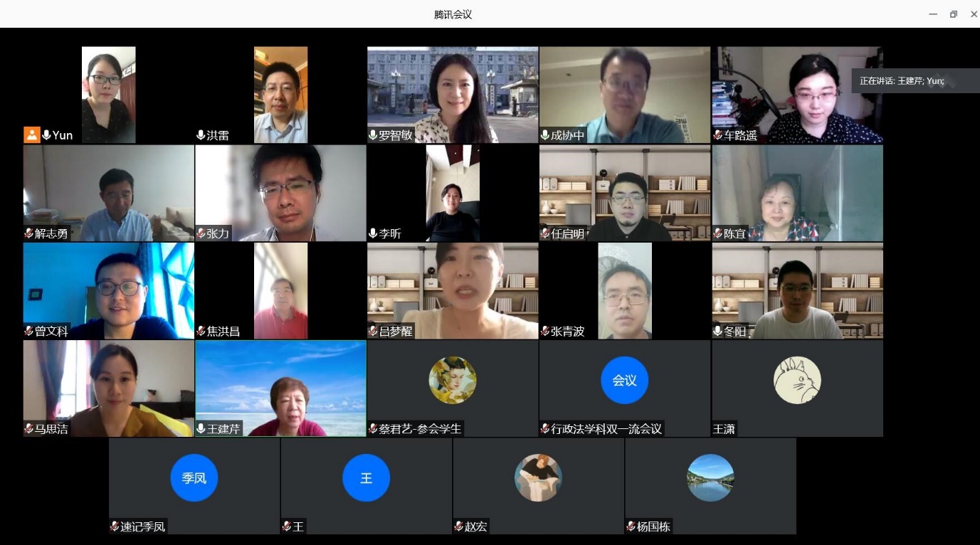
Task: Click the blue 季凤 avatar circle
Action: coord(194,478)
